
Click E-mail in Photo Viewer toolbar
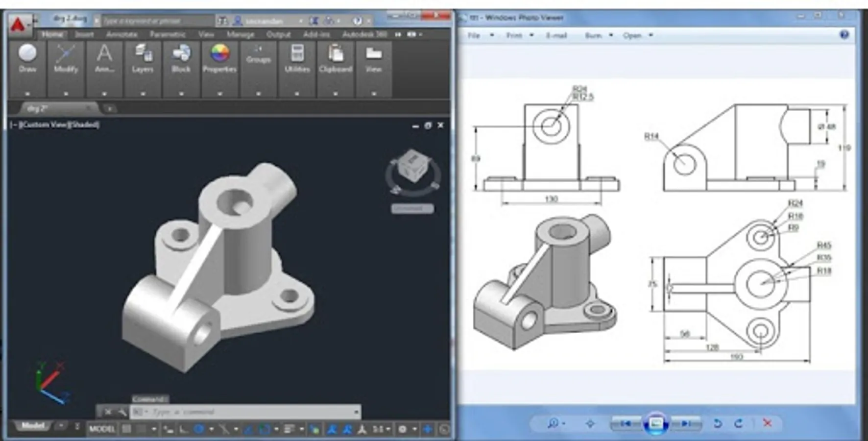pos(556,35)
